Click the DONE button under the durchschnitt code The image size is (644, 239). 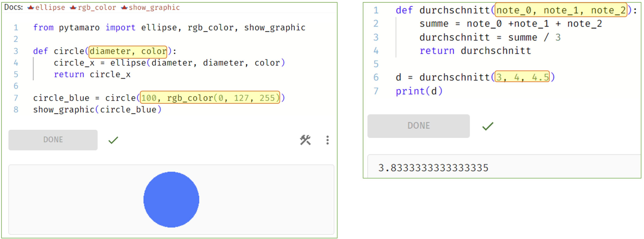click(418, 126)
